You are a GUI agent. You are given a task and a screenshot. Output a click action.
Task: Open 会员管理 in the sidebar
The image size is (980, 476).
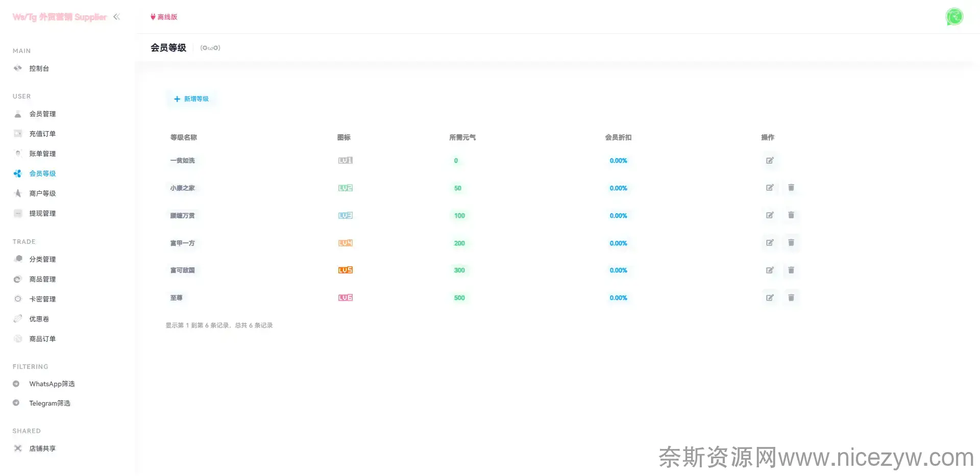(42, 114)
